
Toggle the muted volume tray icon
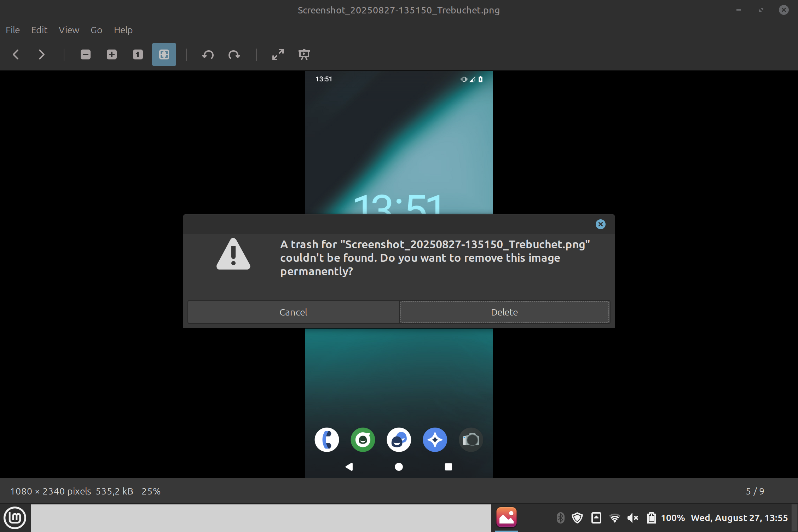[632, 518]
